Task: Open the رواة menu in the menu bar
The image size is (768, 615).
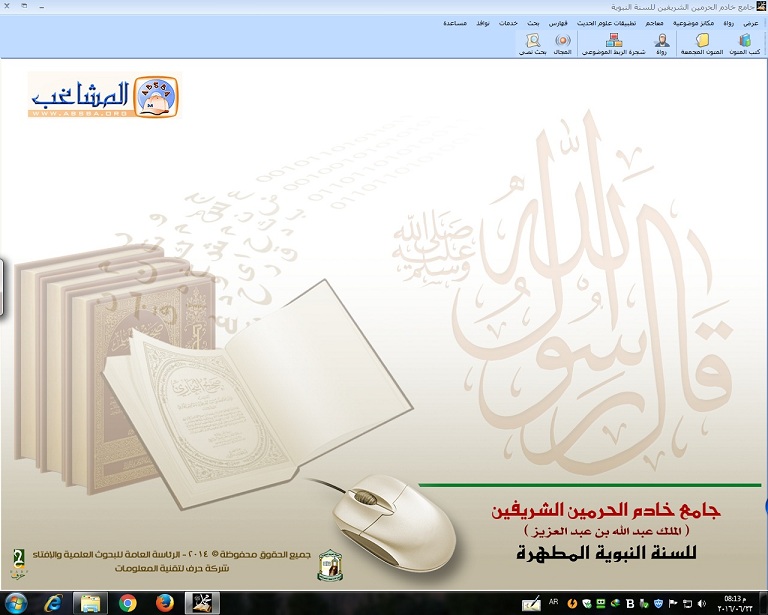Action: pyautogui.click(x=729, y=24)
